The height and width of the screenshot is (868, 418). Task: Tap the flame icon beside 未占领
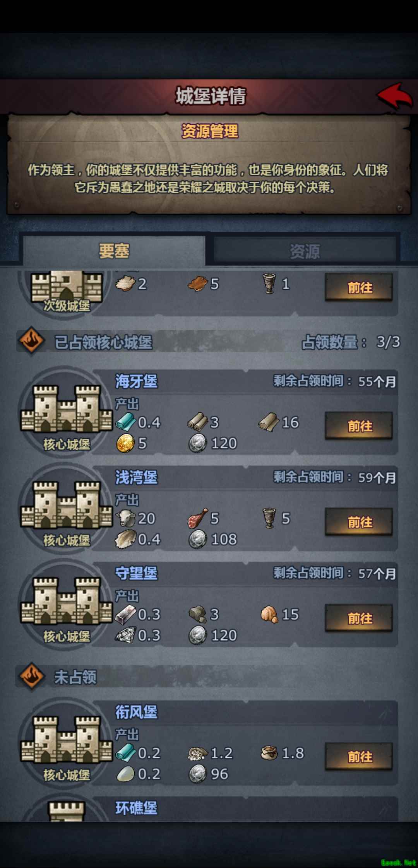tap(31, 676)
